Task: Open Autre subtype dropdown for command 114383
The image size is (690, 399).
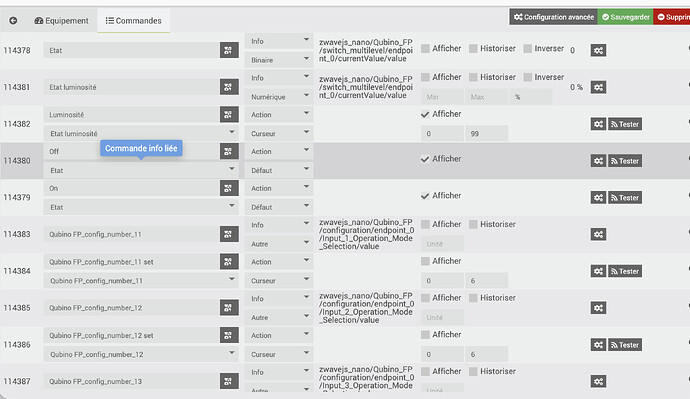Action: click(279, 244)
